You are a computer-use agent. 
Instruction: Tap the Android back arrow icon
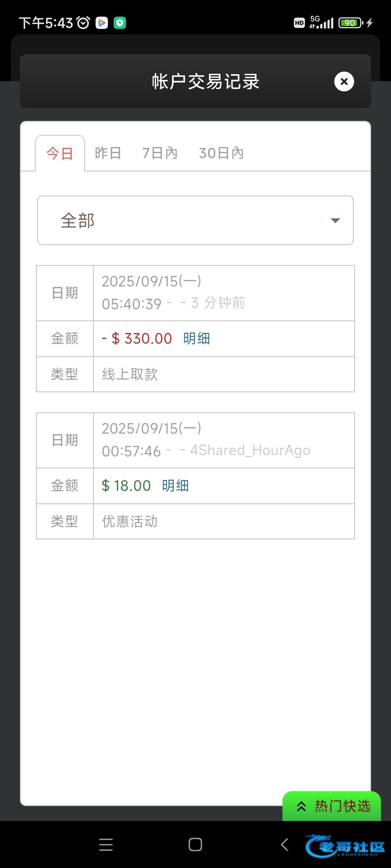[285, 845]
